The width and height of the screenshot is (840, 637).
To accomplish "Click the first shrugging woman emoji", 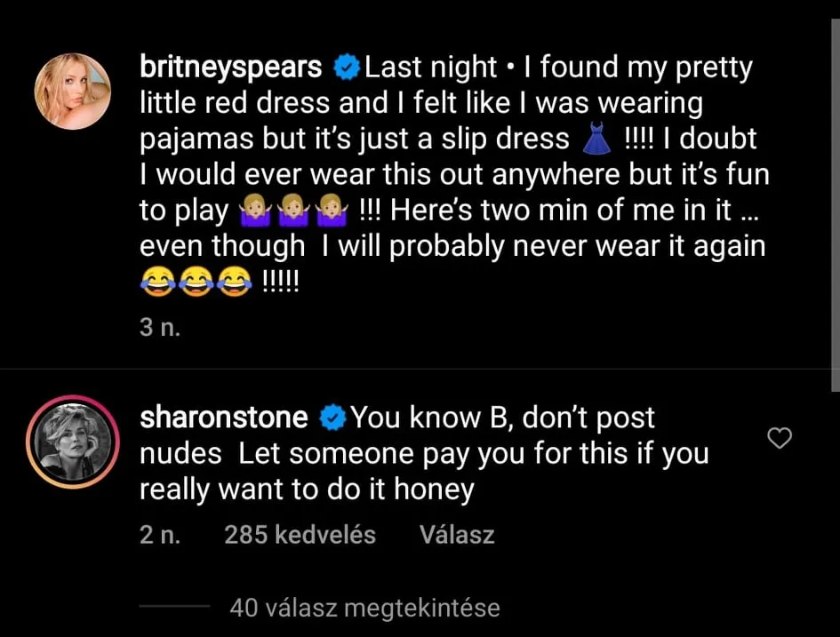I will [256, 210].
